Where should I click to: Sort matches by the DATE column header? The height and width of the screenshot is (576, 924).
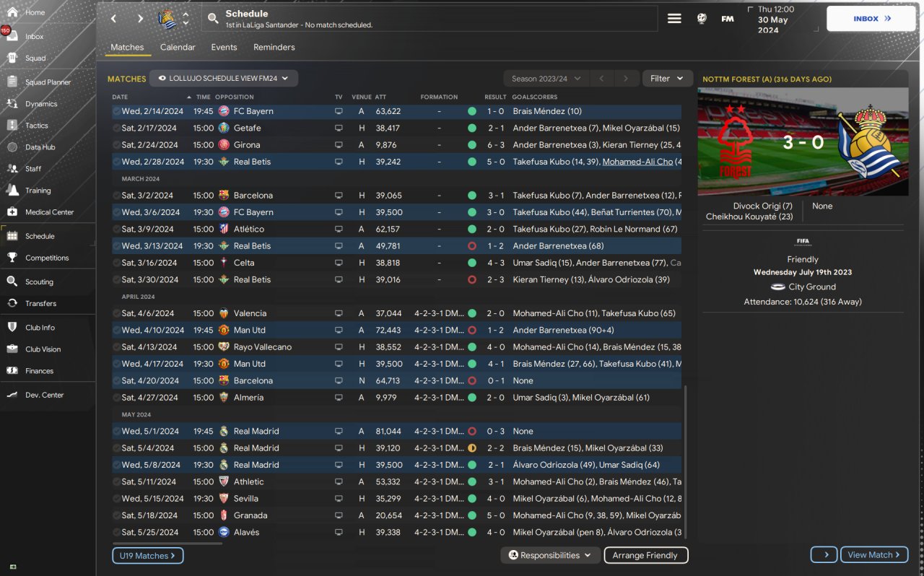120,97
